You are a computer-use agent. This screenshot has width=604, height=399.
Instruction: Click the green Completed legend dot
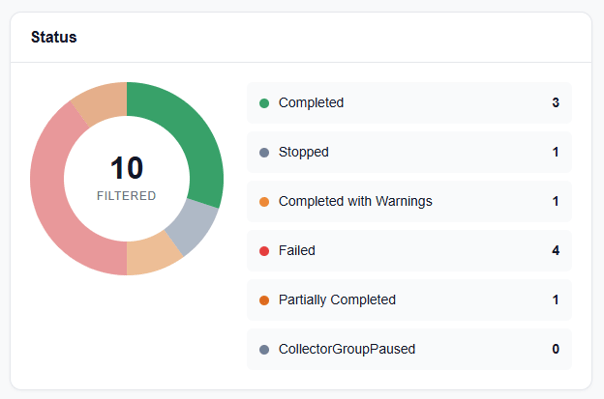(264, 103)
